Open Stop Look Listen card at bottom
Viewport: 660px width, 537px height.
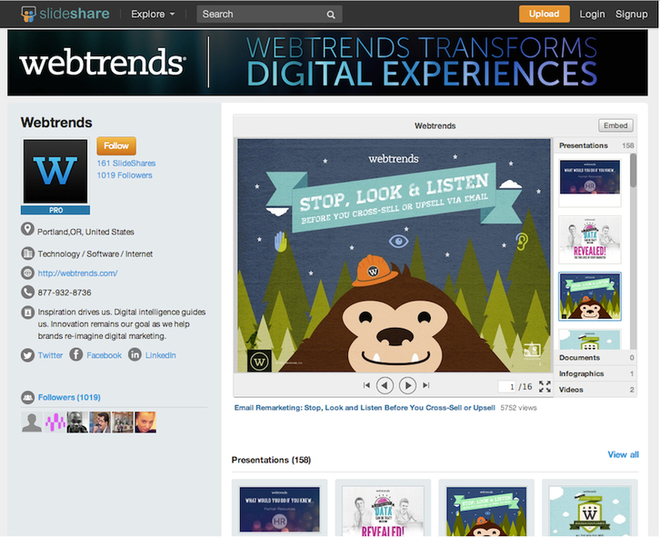tap(486, 508)
